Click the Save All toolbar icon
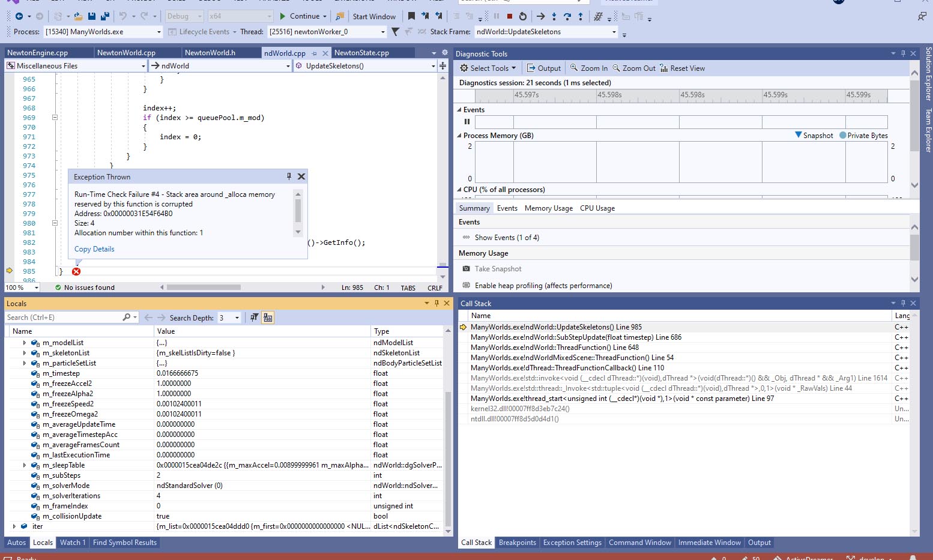Viewport: 933px width, 560px height. click(104, 16)
